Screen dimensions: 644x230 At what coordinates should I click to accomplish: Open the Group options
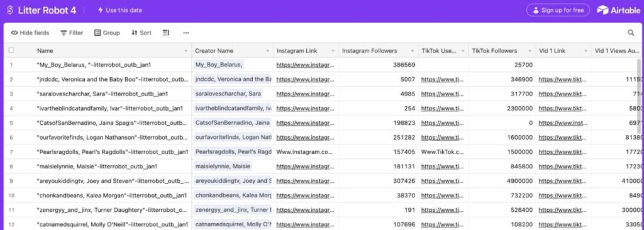click(107, 33)
